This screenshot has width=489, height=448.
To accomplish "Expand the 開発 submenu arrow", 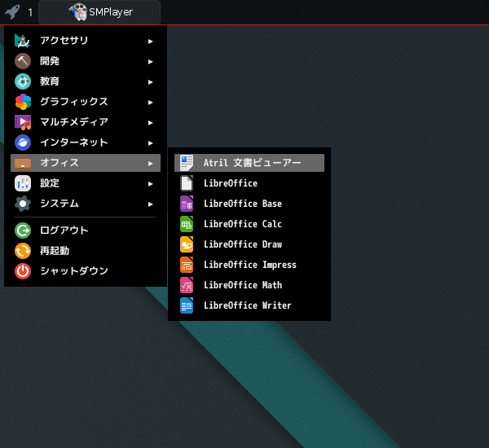I will [x=150, y=62].
